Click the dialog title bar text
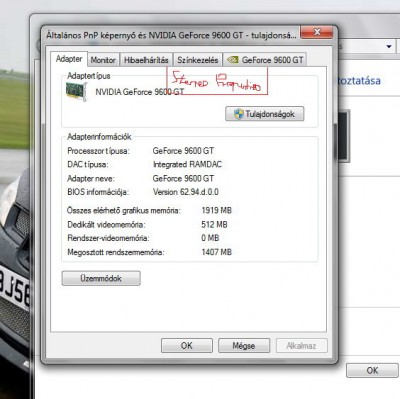The image size is (400, 399). pyautogui.click(x=171, y=35)
